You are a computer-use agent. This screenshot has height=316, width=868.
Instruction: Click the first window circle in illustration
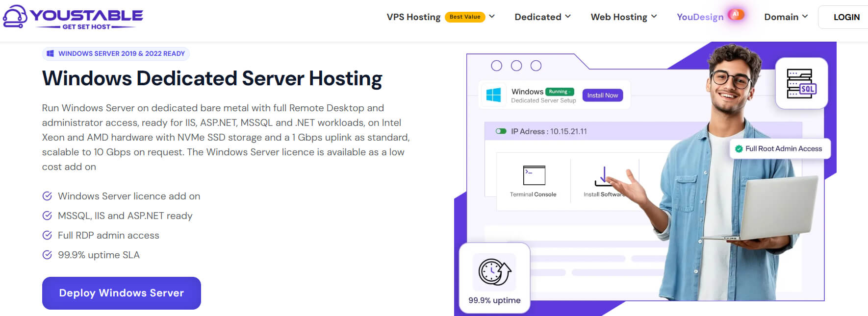point(497,66)
